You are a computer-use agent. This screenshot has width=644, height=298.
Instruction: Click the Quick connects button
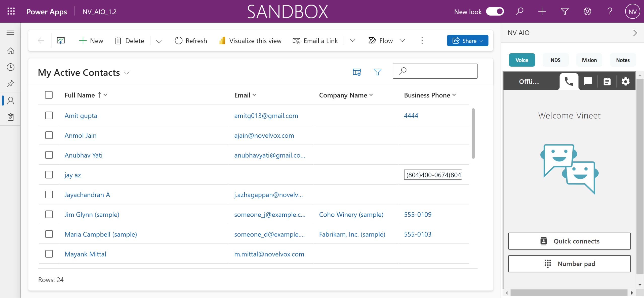569,241
